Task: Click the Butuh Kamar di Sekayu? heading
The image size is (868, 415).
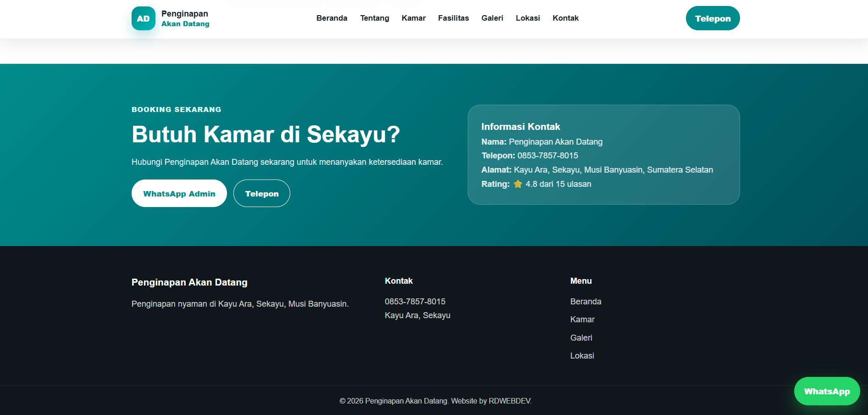Action: point(265,135)
